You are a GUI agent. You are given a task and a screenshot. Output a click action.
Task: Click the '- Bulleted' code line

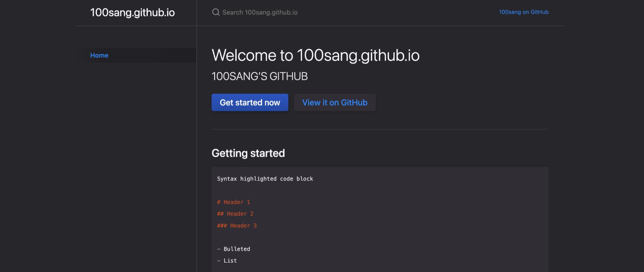tap(233, 249)
